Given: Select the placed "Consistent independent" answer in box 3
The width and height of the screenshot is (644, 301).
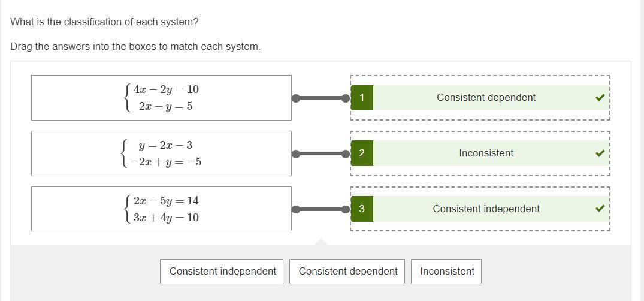Looking at the screenshot, I should point(486,209).
